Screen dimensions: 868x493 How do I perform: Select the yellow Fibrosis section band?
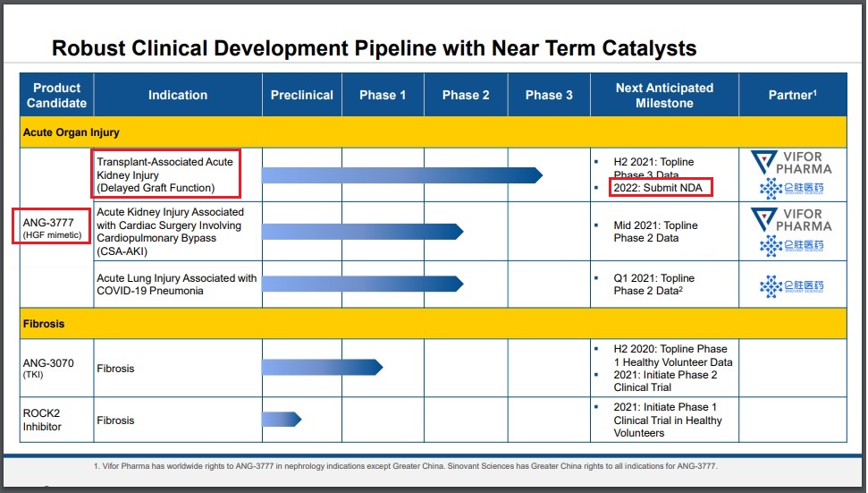point(433,323)
